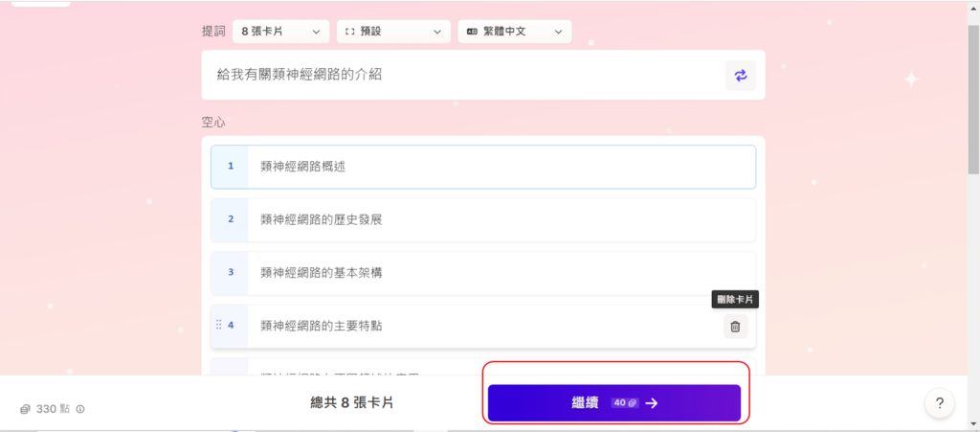Click the regenerate outline shuffle icon

[x=740, y=75]
